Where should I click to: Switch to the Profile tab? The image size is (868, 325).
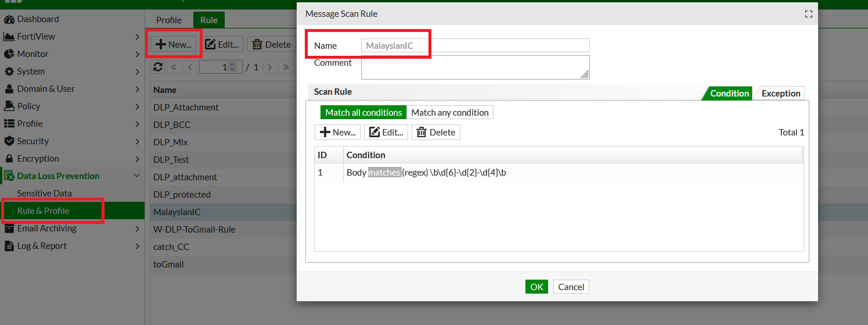(169, 20)
